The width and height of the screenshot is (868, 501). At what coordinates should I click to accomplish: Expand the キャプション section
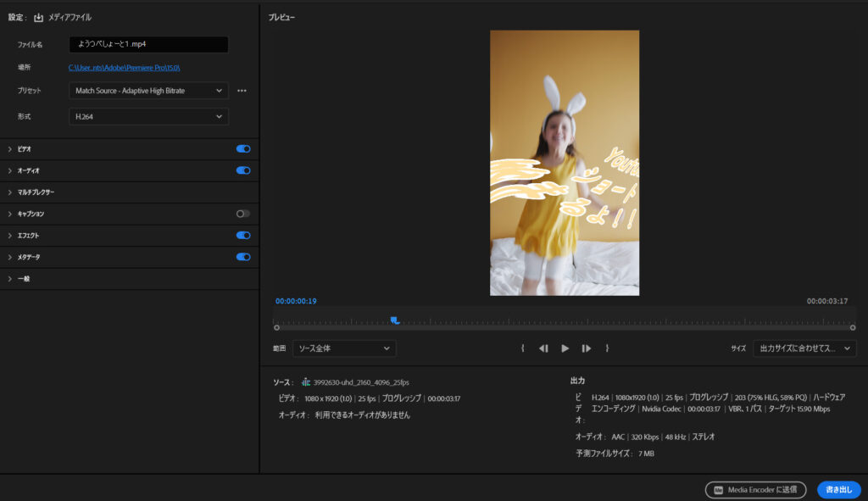pyautogui.click(x=10, y=214)
